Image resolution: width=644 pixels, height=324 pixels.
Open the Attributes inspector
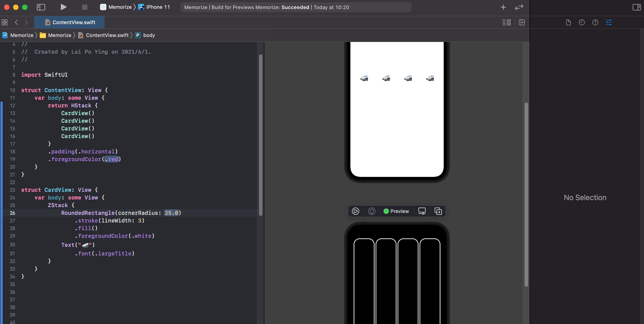click(x=609, y=22)
